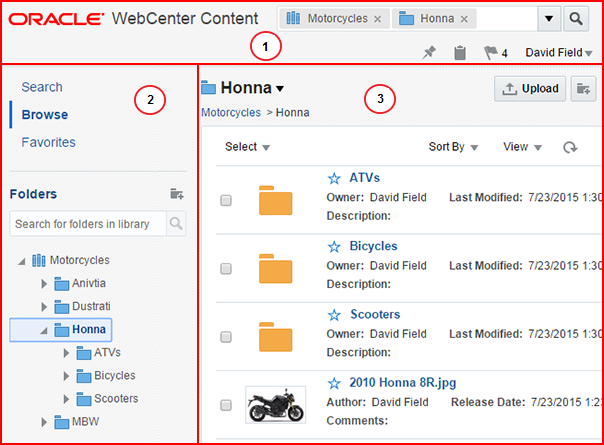The height and width of the screenshot is (445, 604).
Task: Open the clipboard icon in the header
Action: point(459,53)
